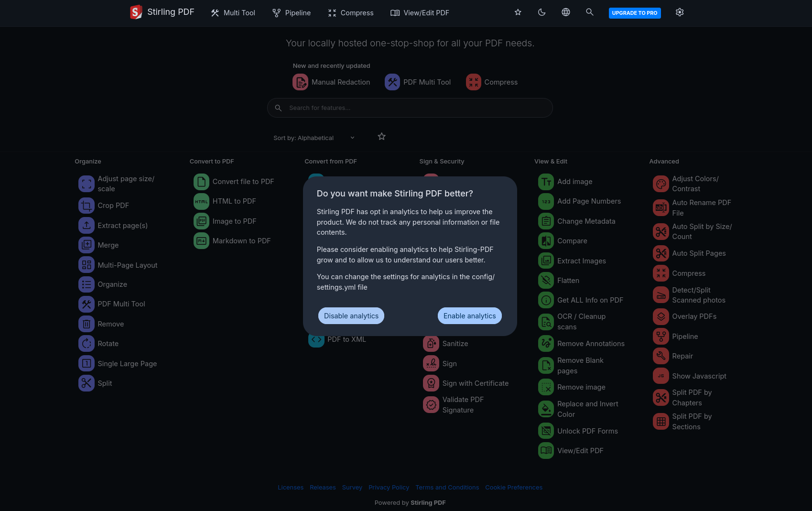Open Cookie Preferences link

tap(514, 488)
